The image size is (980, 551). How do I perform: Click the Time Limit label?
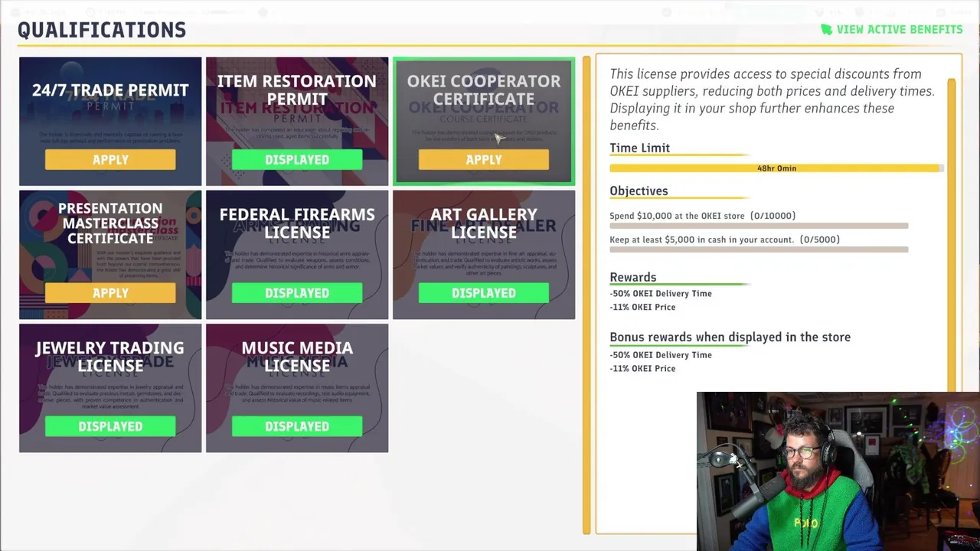[639, 148]
